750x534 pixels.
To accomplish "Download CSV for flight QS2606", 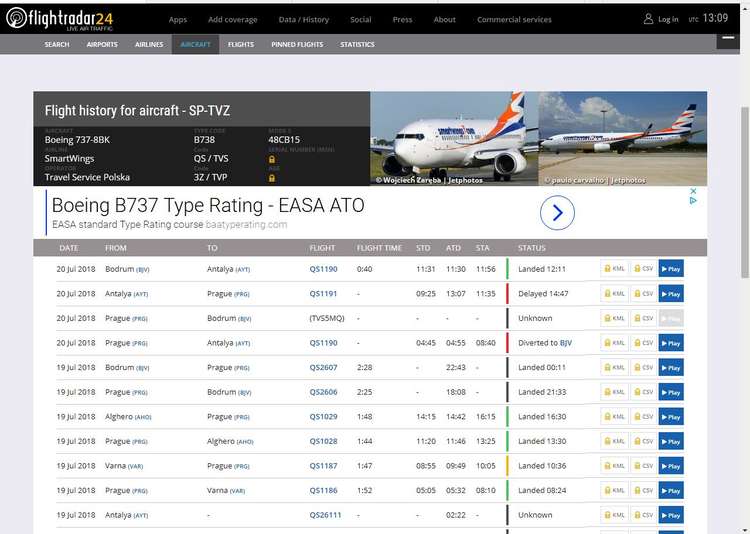I will tap(643, 392).
